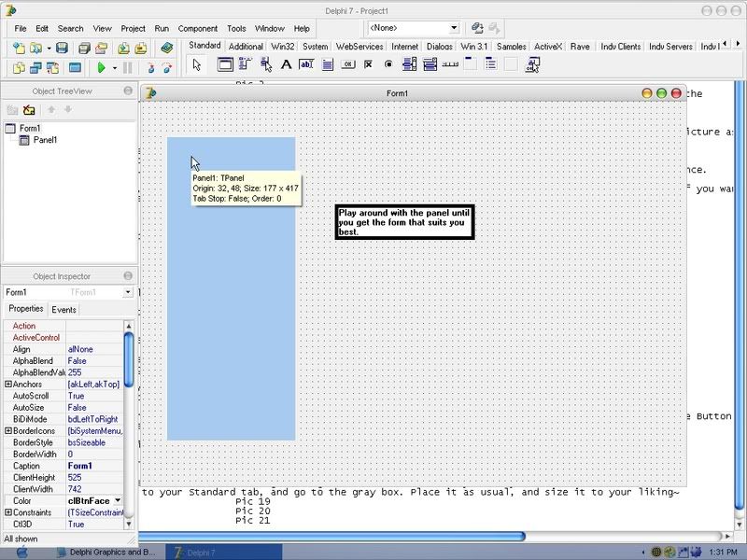The height and width of the screenshot is (560, 747).
Task: Click the Save icon in the toolbar
Action: click(62, 48)
